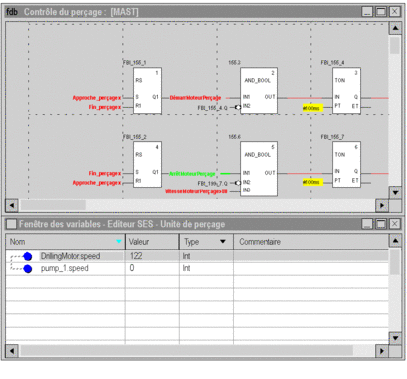Click the lower RS block FBI_155_2
The height and width of the screenshot is (379, 407).
(147, 164)
